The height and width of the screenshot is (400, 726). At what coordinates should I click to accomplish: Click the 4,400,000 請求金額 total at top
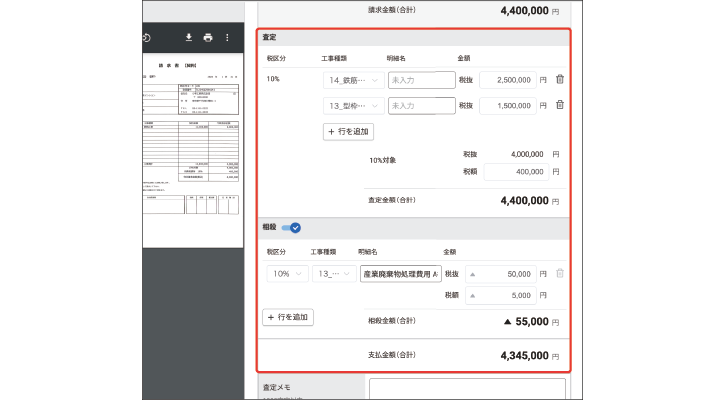(525, 11)
